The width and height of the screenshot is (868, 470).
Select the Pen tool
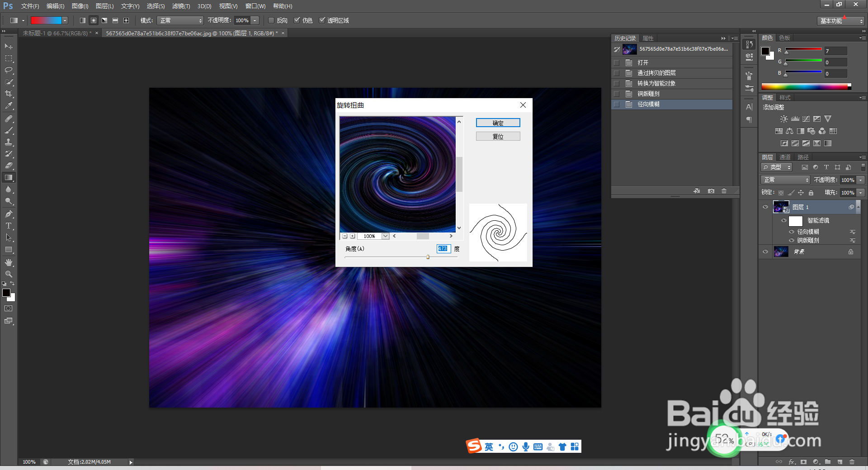[x=9, y=214]
